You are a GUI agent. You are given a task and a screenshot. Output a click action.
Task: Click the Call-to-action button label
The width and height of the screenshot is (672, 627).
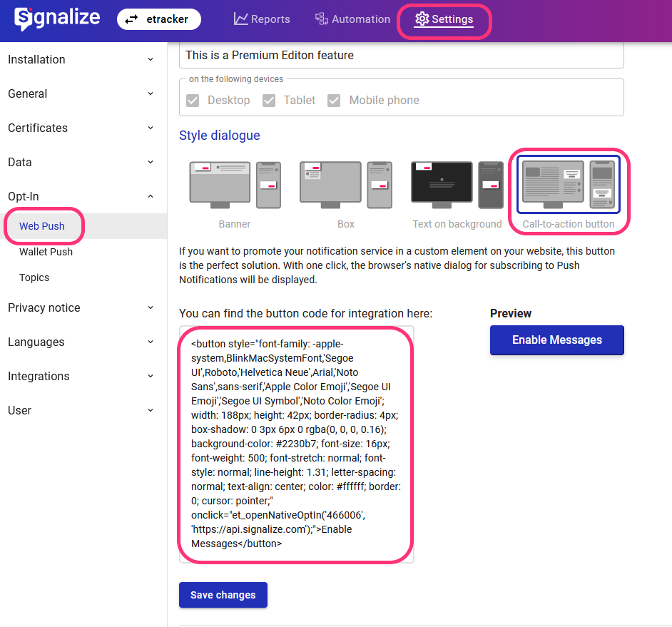[x=569, y=224]
